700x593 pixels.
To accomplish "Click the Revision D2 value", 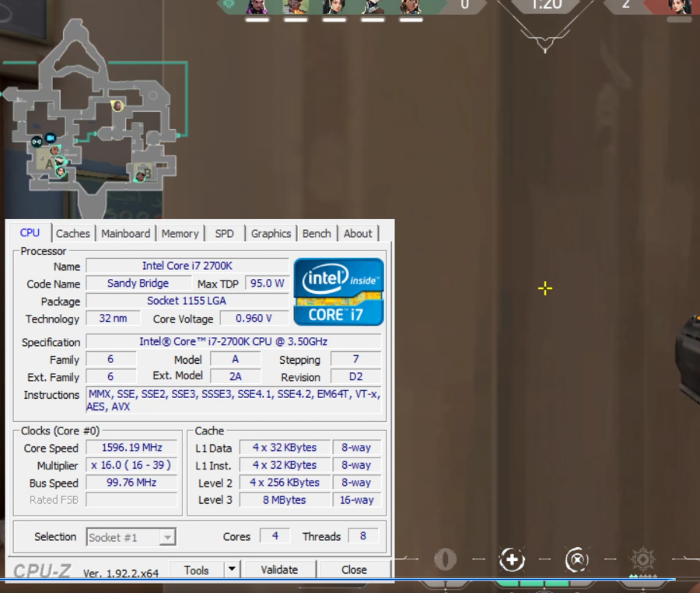I will 355,377.
